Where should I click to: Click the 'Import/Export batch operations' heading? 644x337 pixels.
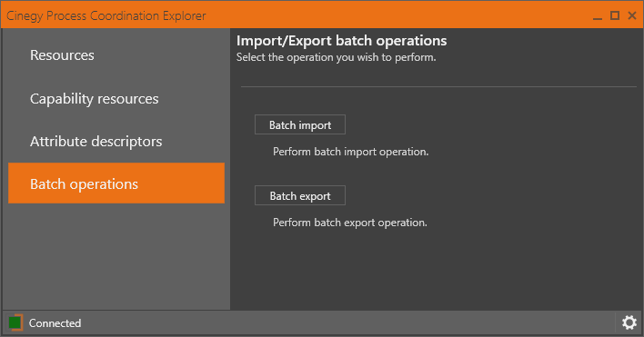pyautogui.click(x=341, y=41)
